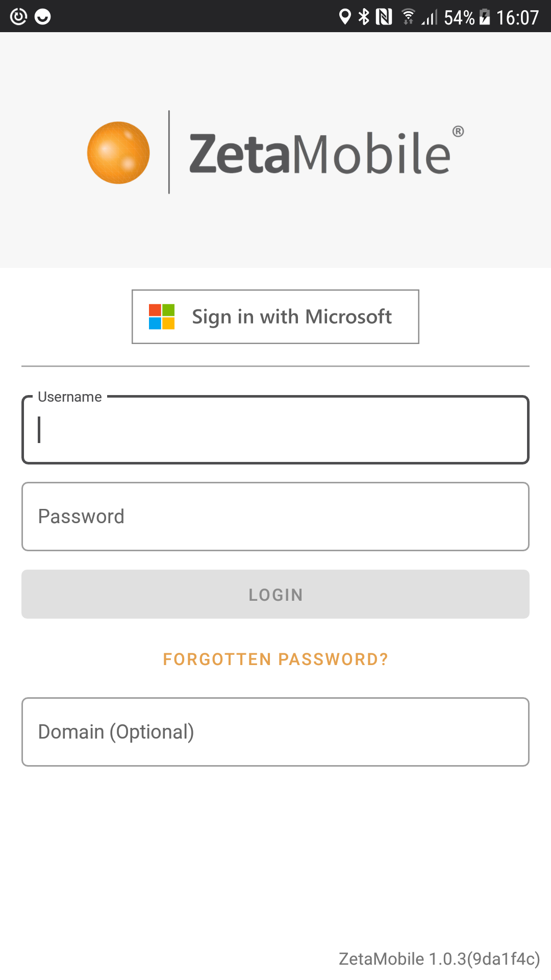Open the FORGOTTEN PASSWORD? link
The image size is (551, 980).
[275, 659]
